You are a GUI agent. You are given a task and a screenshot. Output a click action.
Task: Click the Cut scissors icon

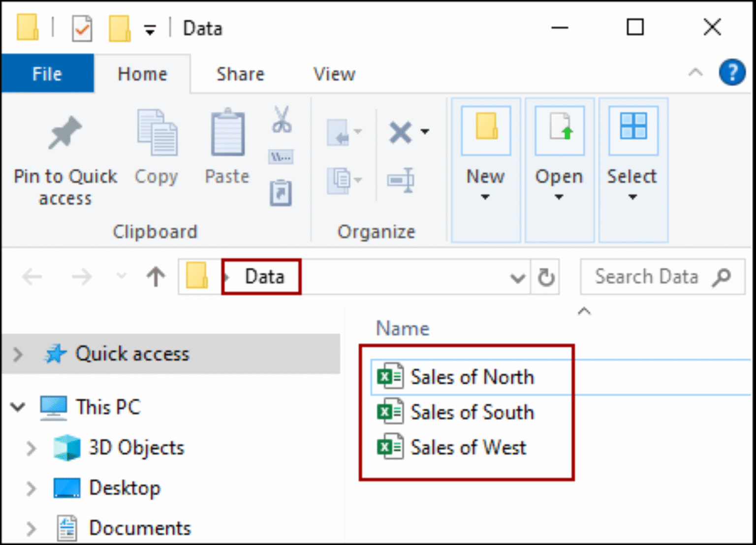[x=282, y=120]
